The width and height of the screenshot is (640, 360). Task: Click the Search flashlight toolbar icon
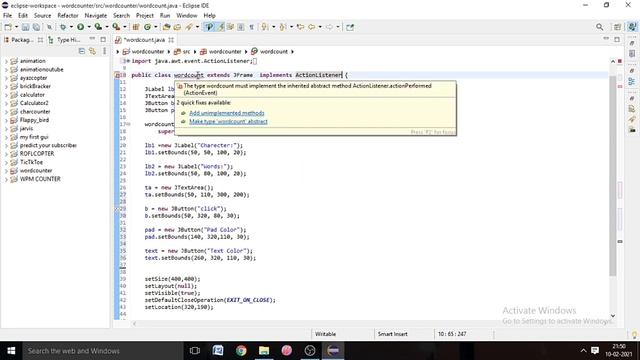189,27
